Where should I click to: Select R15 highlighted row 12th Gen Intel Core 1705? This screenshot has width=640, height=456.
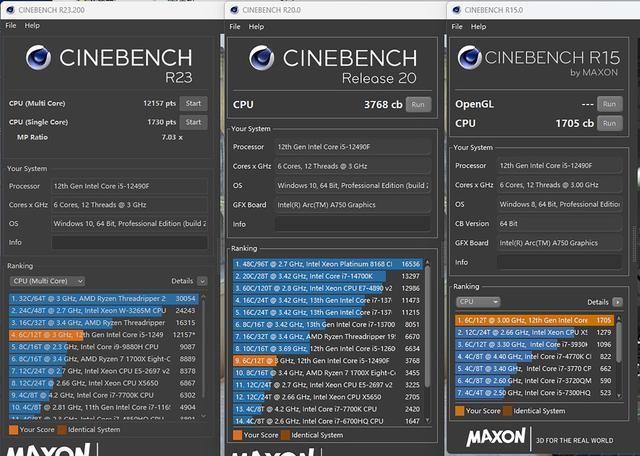click(535, 320)
